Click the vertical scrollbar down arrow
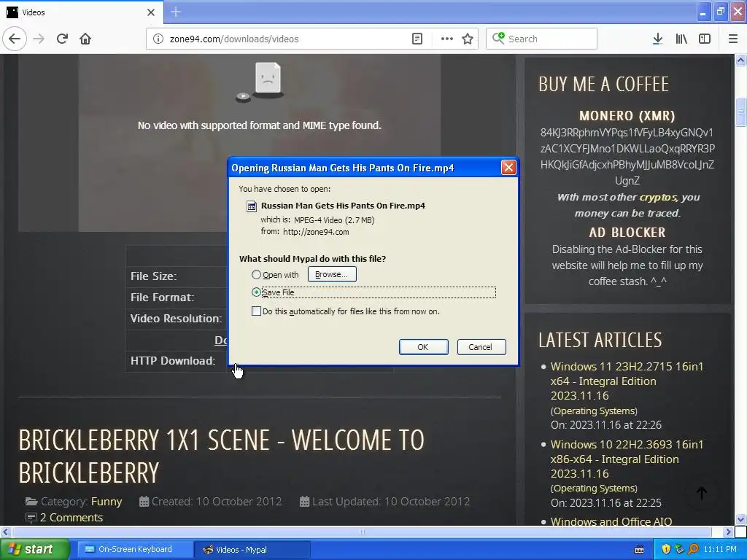 [x=740, y=519]
